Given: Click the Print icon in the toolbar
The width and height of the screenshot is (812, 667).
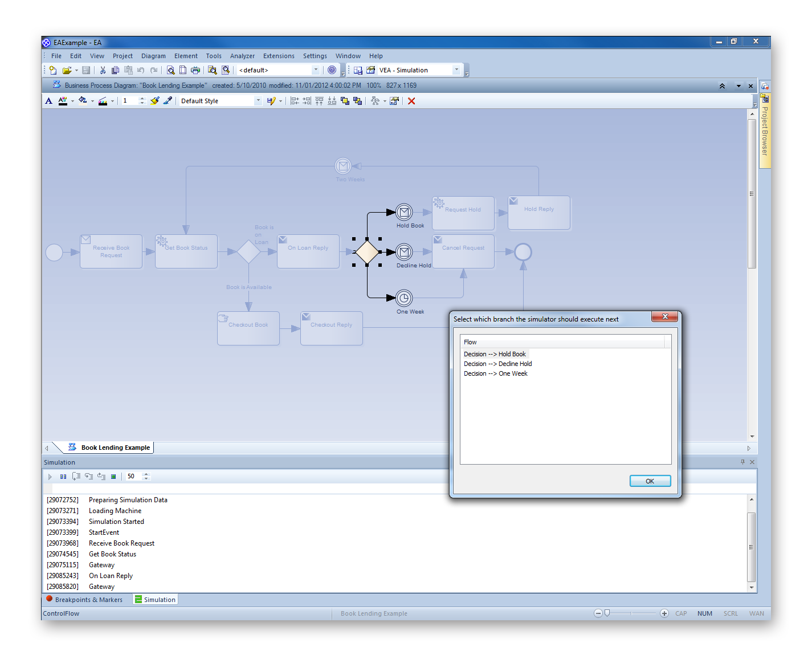Looking at the screenshot, I should 195,70.
